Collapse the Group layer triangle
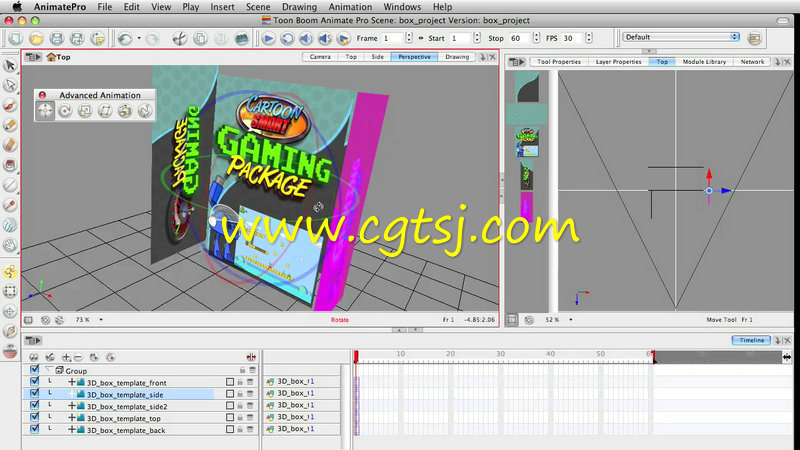The image size is (800, 450). click(49, 370)
